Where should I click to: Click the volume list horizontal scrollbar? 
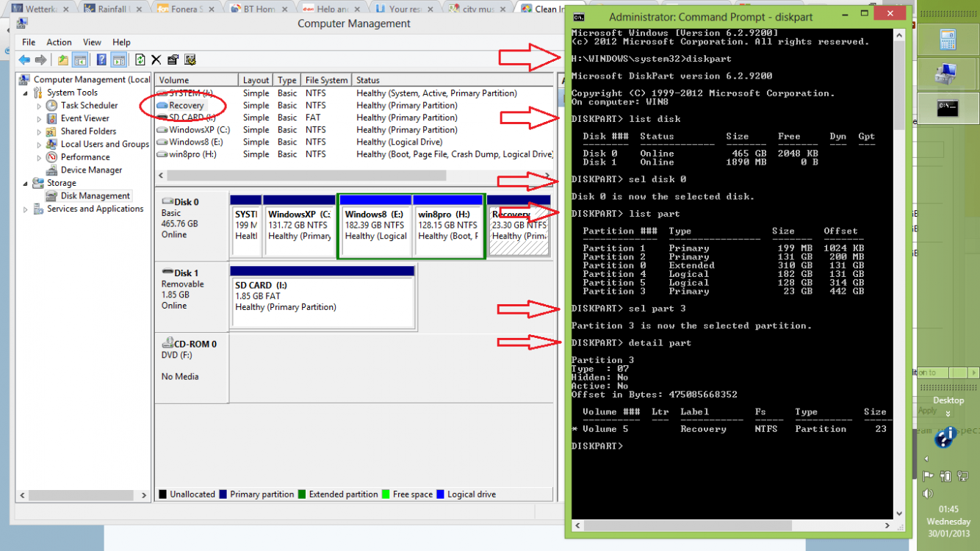coord(356,176)
